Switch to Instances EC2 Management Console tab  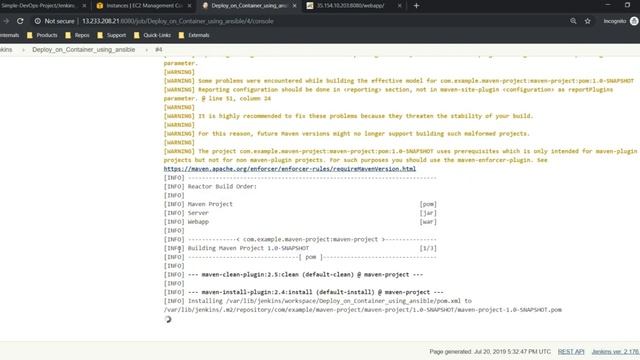tap(140, 6)
